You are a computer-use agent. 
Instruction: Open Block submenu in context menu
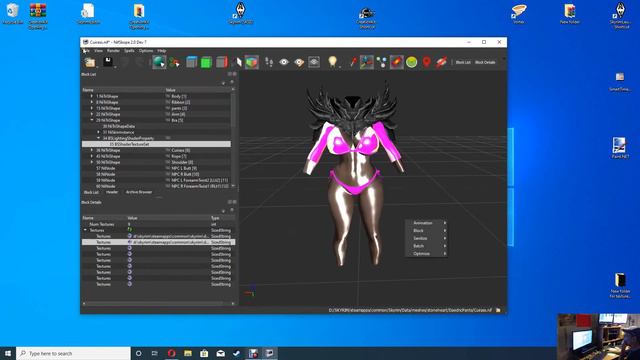pyautogui.click(x=426, y=231)
